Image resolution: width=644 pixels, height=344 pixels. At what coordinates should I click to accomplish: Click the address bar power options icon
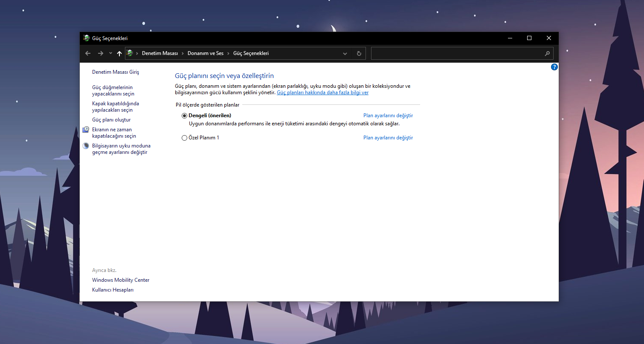pyautogui.click(x=130, y=53)
